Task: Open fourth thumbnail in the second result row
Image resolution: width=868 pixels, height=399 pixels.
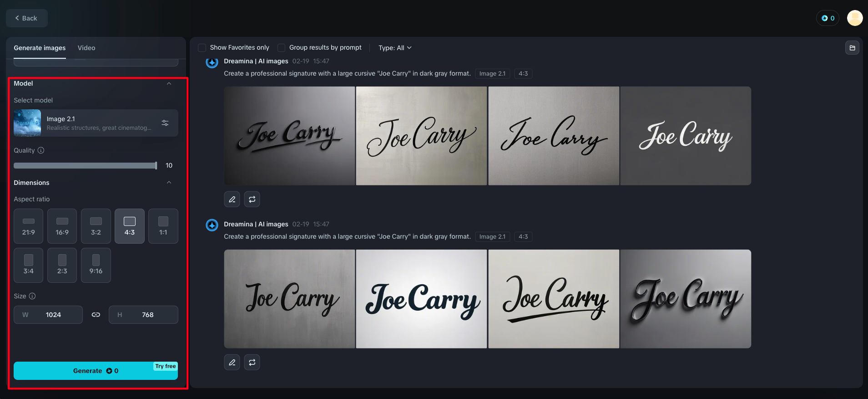Action: pyautogui.click(x=686, y=299)
